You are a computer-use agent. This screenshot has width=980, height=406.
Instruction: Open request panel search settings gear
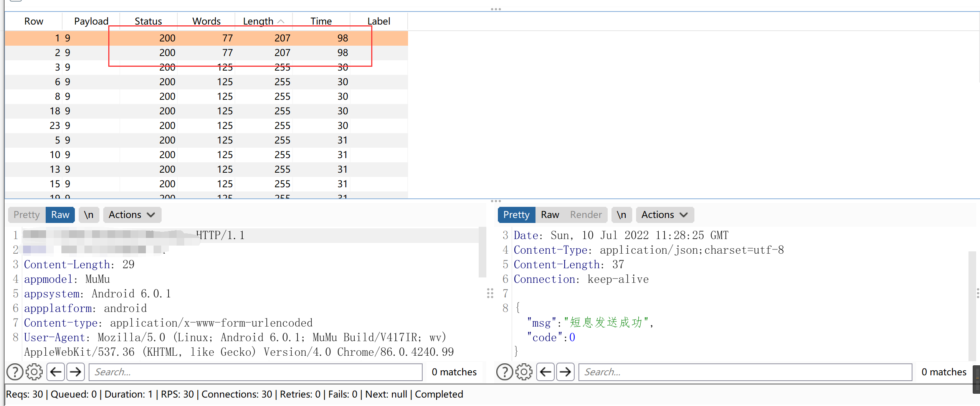click(x=35, y=372)
